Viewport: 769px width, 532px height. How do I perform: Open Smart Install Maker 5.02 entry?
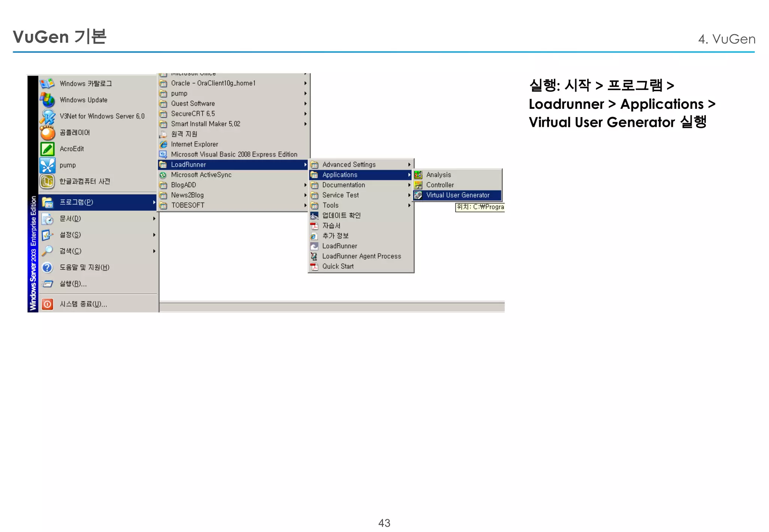pyautogui.click(x=233, y=124)
